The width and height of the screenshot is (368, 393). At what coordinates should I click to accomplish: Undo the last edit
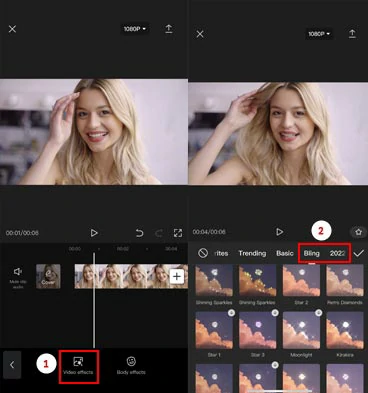(x=139, y=233)
